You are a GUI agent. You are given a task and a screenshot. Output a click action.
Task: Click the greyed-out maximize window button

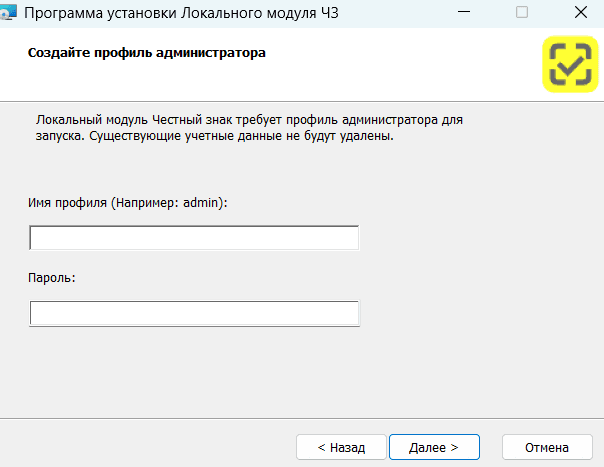tap(522, 14)
